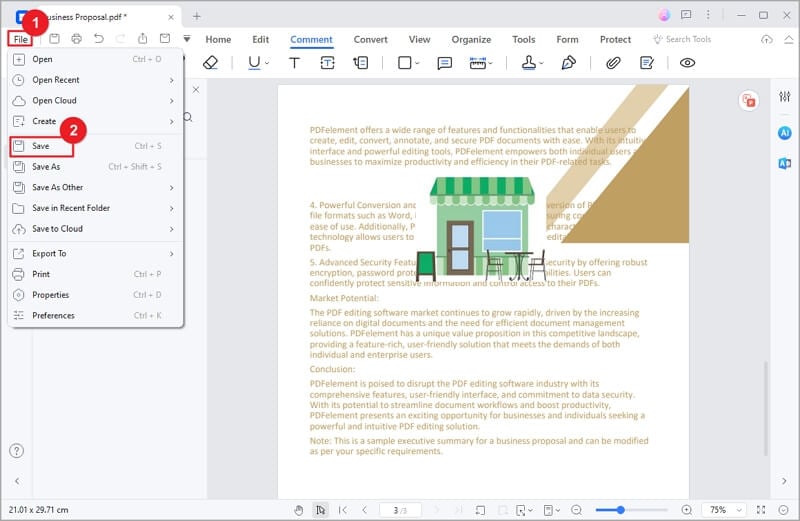
Task: Click the Print icon in quick toolbar
Action: pyautogui.click(x=76, y=39)
